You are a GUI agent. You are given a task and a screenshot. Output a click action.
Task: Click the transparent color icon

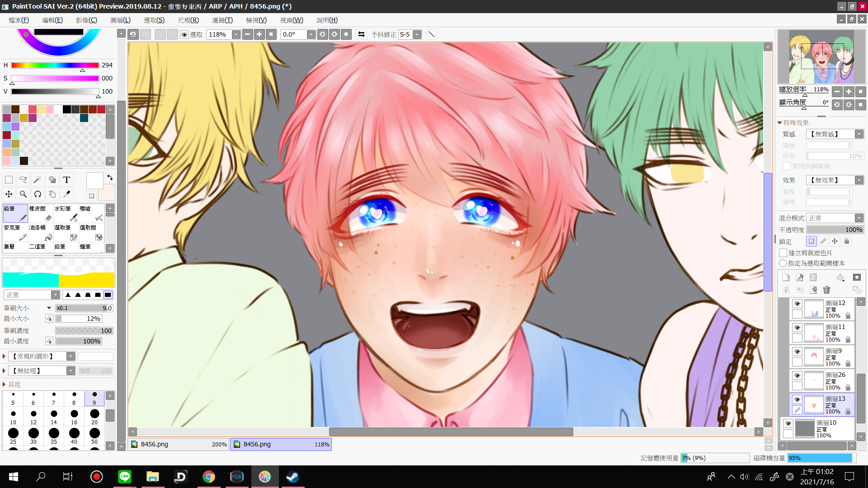(x=92, y=196)
